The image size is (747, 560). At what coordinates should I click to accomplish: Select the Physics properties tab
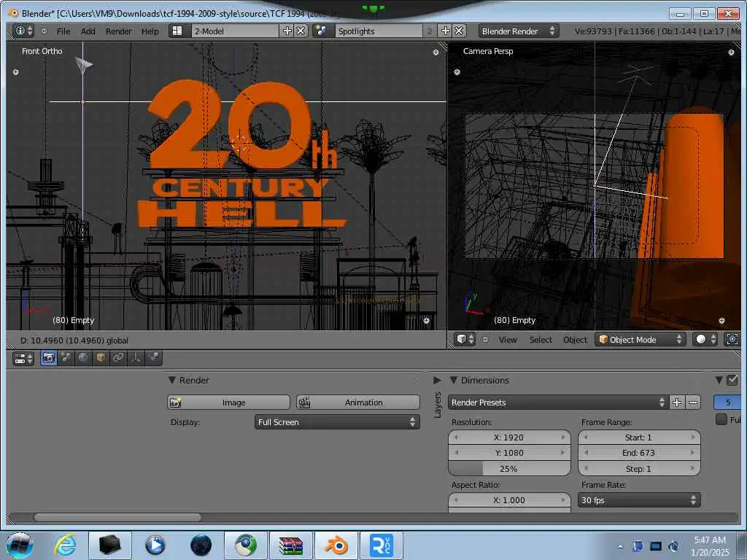pyautogui.click(x=153, y=357)
